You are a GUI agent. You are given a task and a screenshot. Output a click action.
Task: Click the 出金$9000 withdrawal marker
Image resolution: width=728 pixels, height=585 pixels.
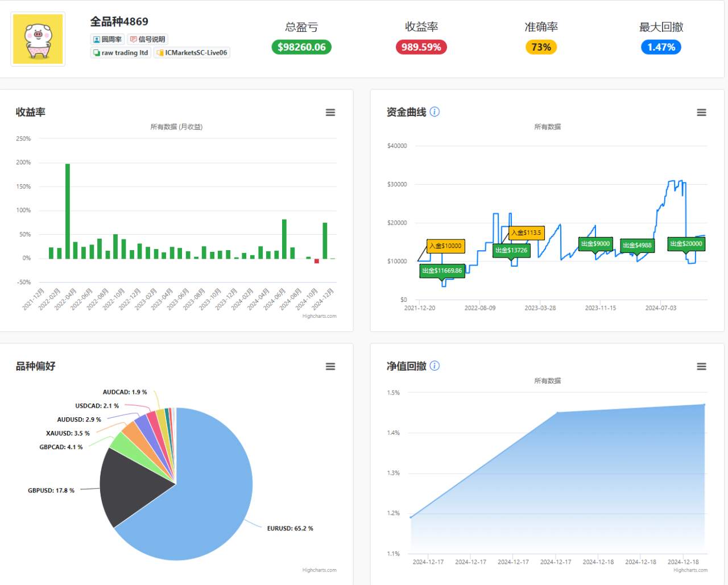coord(595,243)
